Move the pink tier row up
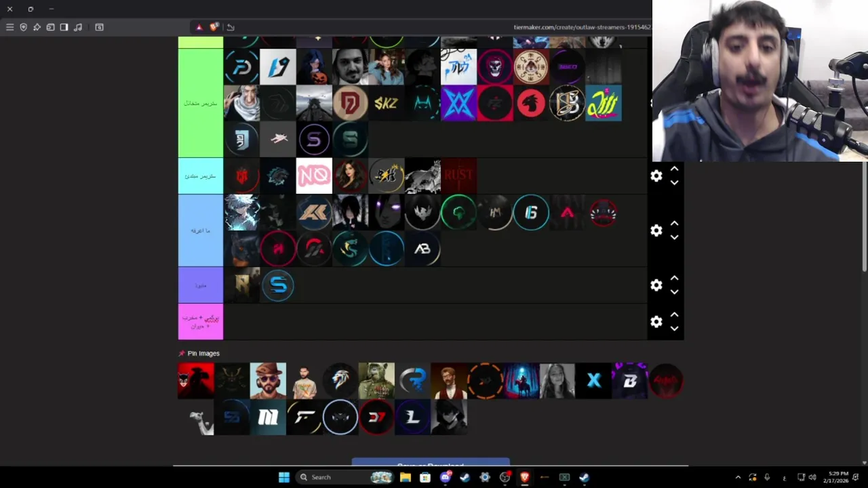 tap(674, 315)
